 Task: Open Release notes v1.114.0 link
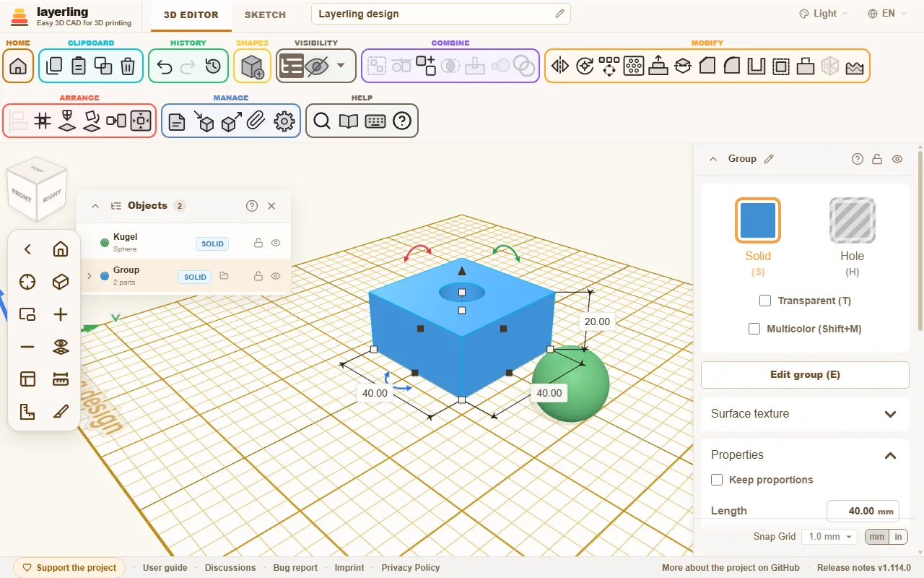pyautogui.click(x=864, y=568)
